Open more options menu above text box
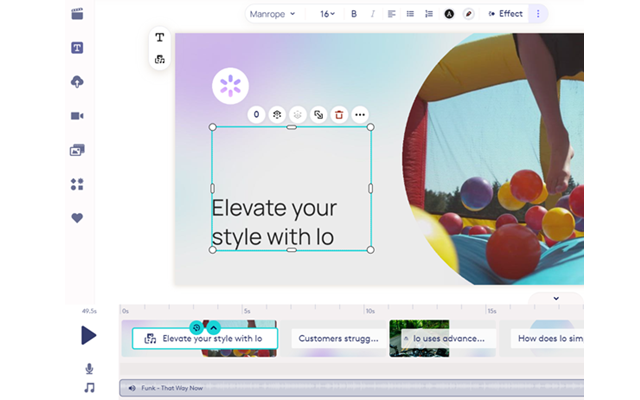The image size is (640, 400). pyautogui.click(x=360, y=115)
